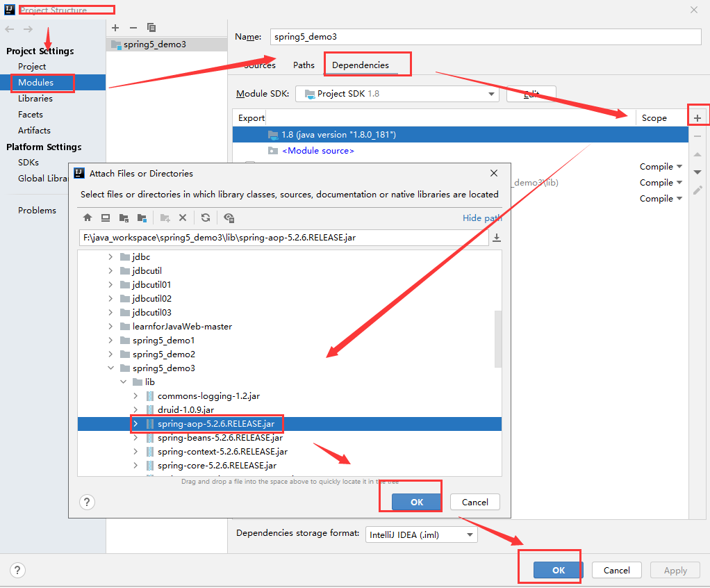
Task: Click the add dependency plus icon
Action: point(697,118)
